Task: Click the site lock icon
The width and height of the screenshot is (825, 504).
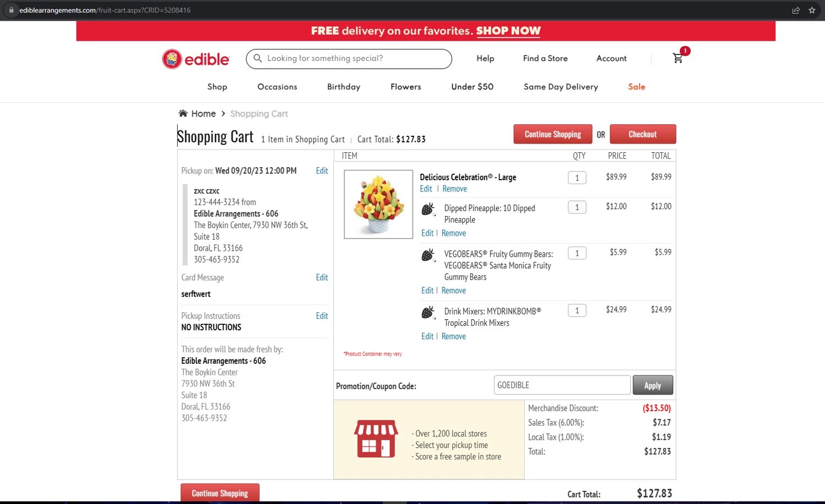Action: point(11,10)
